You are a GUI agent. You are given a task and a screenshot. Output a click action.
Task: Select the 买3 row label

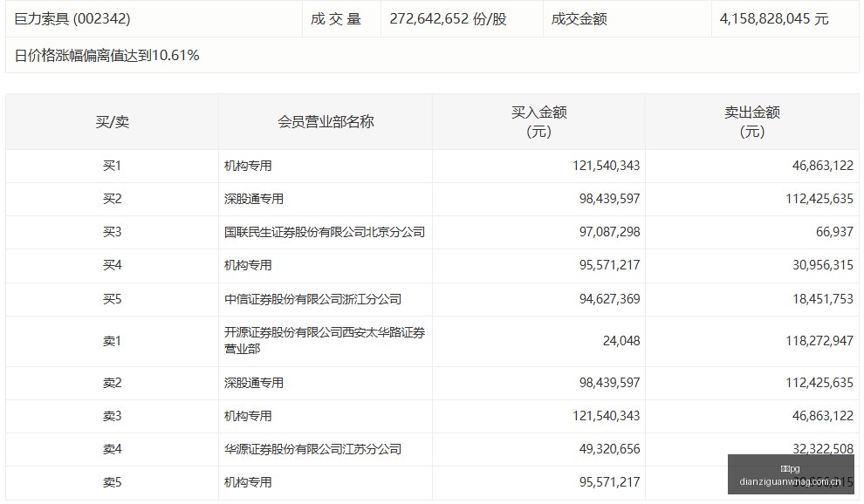click(112, 232)
